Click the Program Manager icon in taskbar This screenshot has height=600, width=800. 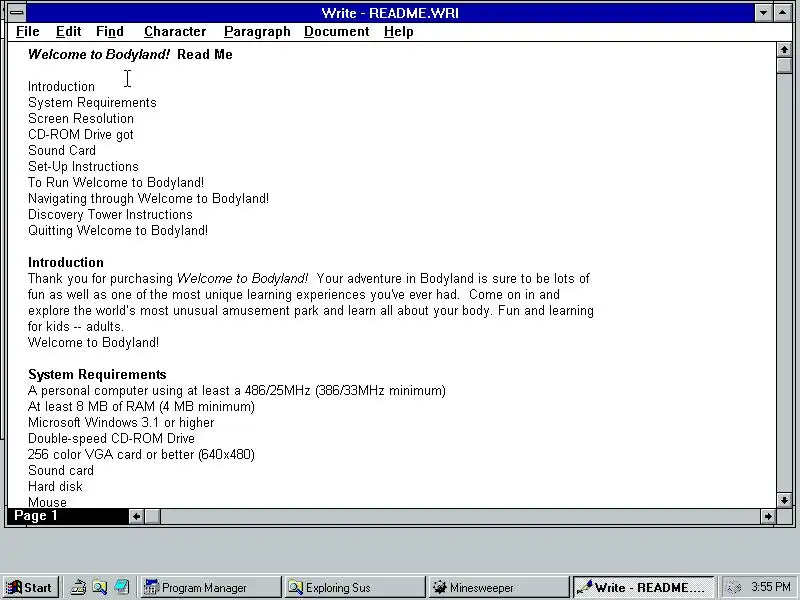151,588
